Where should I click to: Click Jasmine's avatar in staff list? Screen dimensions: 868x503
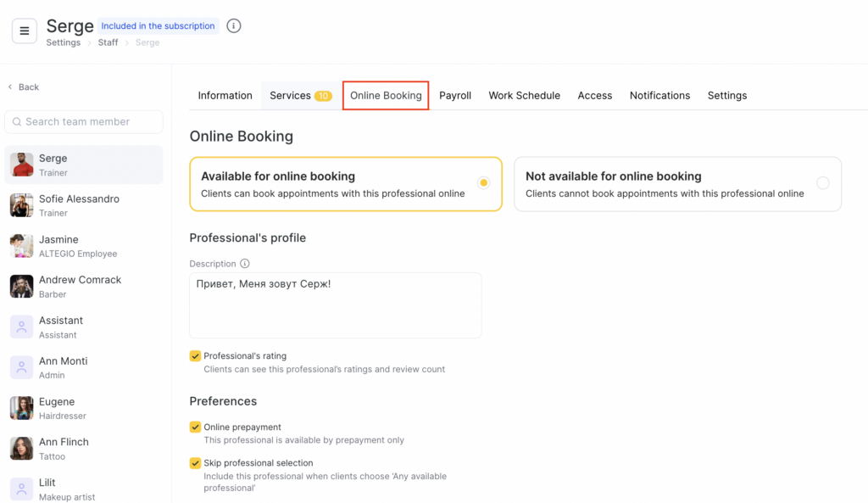[x=21, y=246]
